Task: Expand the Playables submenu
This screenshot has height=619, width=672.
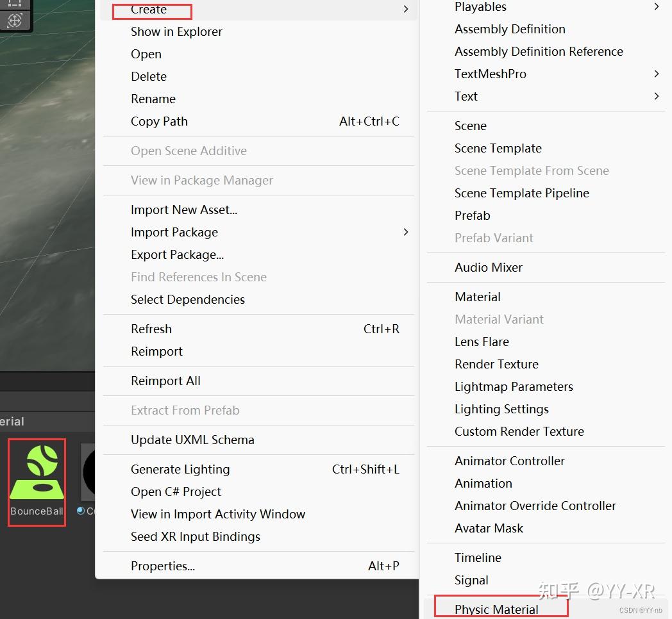Action: [656, 7]
